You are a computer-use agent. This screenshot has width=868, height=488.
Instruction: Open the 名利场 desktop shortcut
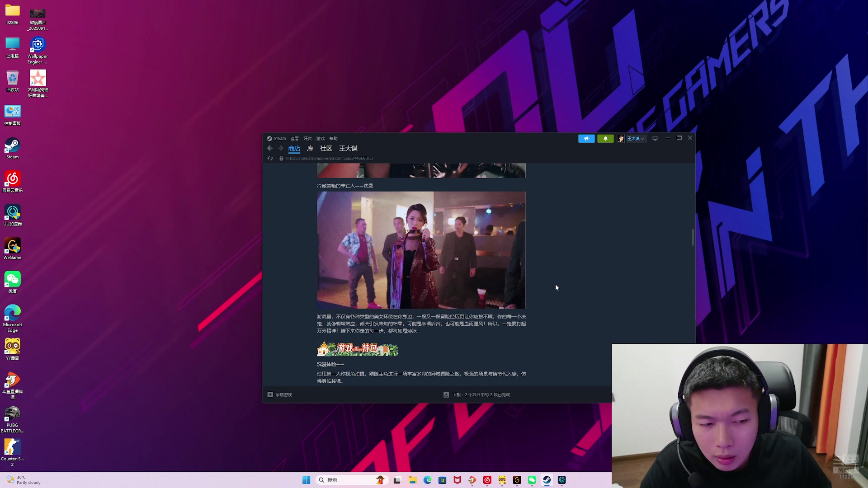(38, 84)
